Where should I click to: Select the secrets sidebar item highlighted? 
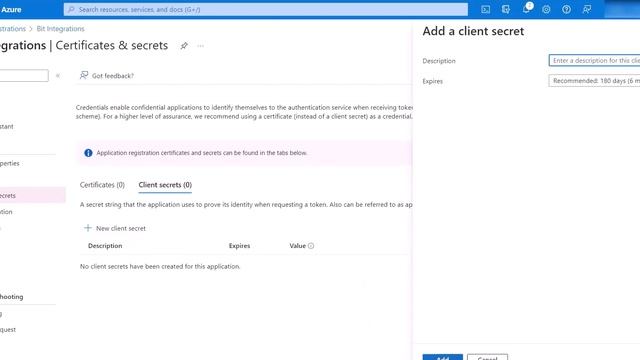tap(33, 196)
